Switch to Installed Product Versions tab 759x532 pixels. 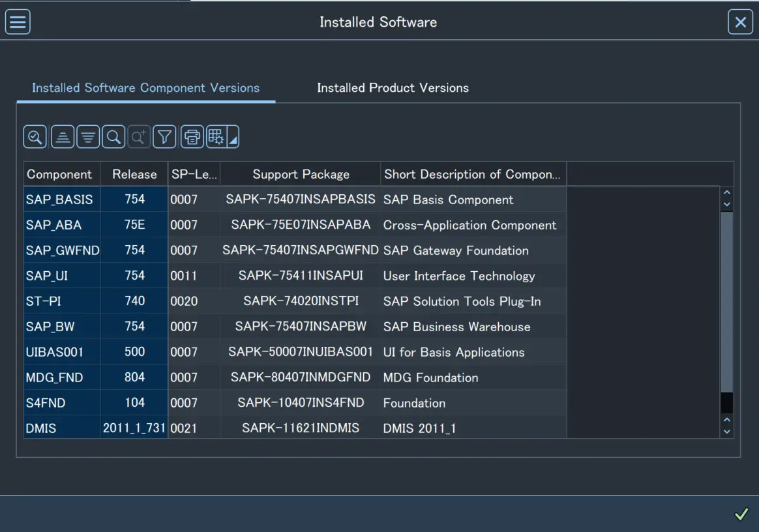tap(393, 87)
